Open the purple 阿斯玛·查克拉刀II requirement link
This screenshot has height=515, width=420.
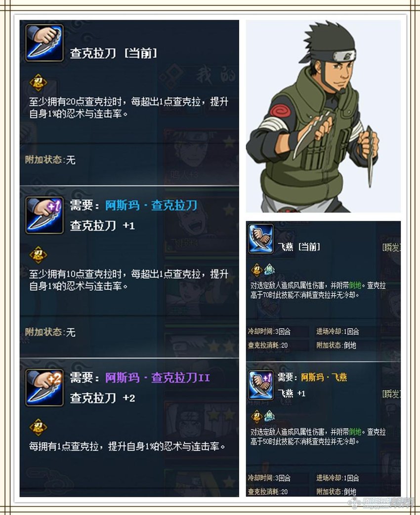coord(158,378)
